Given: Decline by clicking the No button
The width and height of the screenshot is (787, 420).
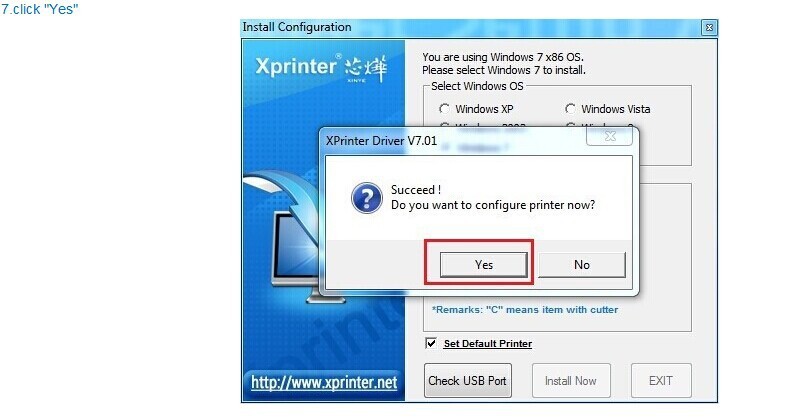Looking at the screenshot, I should tap(582, 264).
